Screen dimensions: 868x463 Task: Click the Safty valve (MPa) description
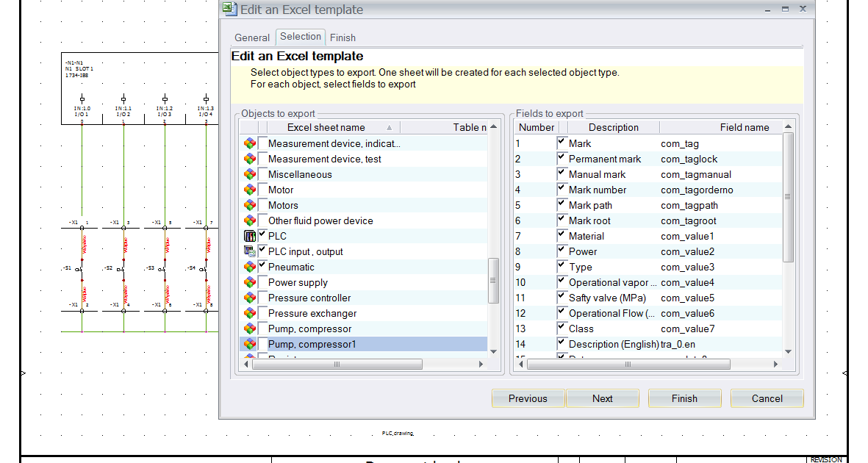tap(607, 298)
